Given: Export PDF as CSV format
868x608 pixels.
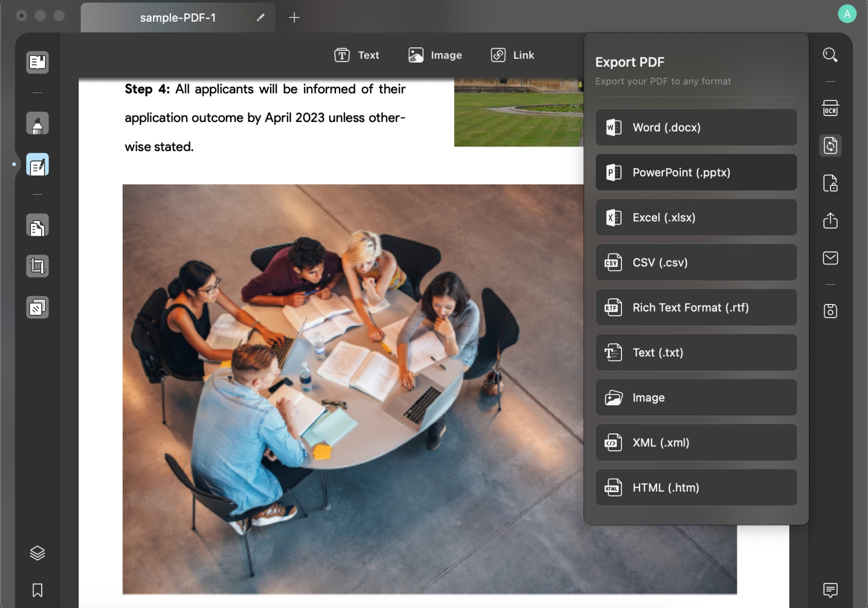Looking at the screenshot, I should click(695, 262).
